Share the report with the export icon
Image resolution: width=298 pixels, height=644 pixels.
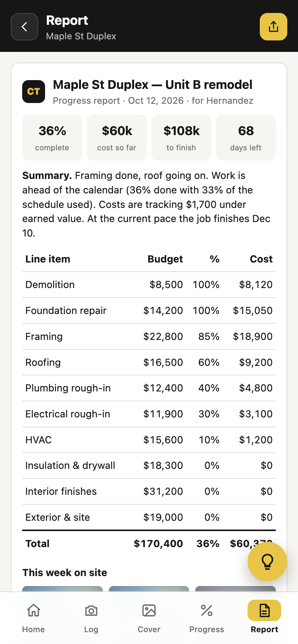pos(274,27)
